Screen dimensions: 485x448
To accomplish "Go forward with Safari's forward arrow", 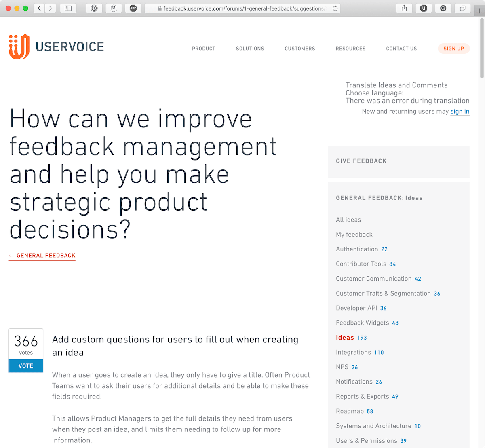I will pyautogui.click(x=51, y=8).
